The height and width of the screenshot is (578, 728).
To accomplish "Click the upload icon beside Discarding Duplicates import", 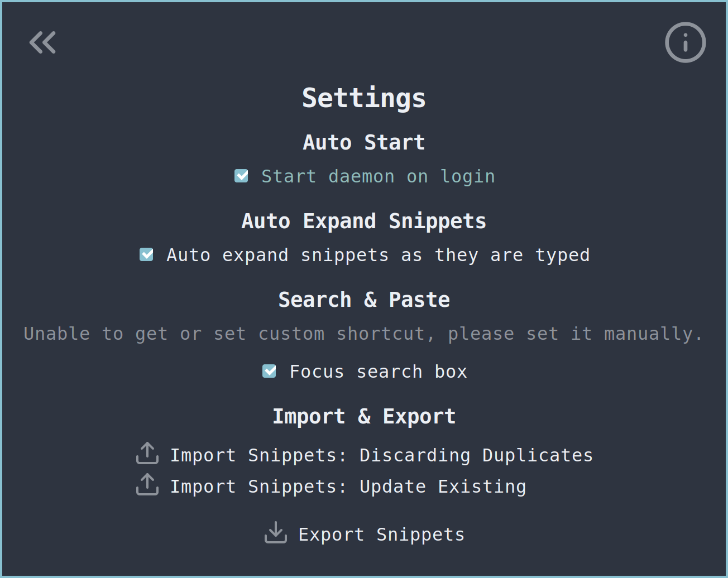I will [x=147, y=454].
